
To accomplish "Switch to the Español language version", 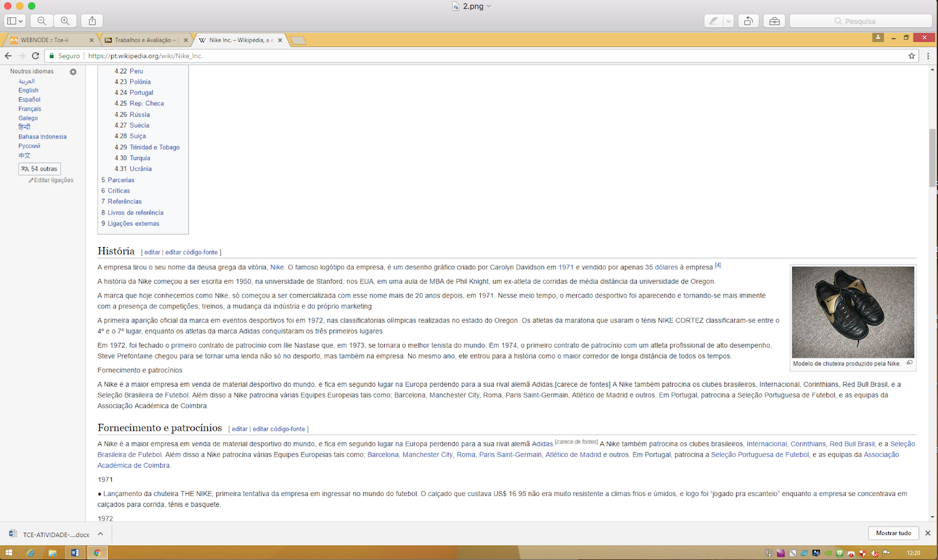I will point(29,100).
